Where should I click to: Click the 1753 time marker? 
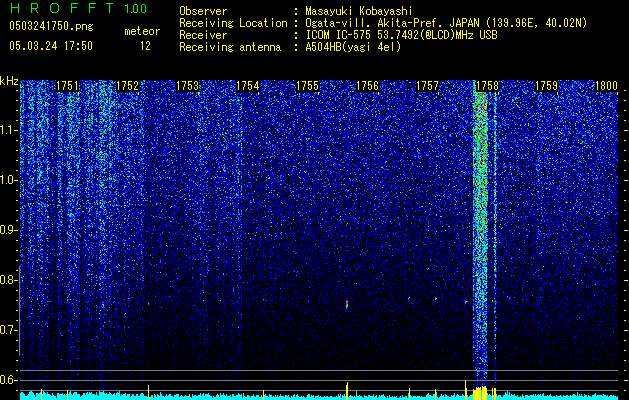click(x=187, y=86)
